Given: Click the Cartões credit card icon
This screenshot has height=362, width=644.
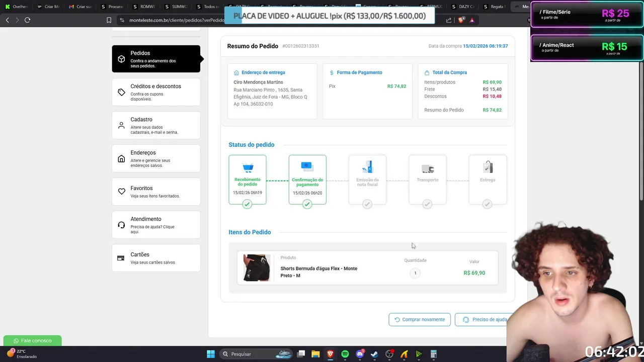Looking at the screenshot, I should pyautogui.click(x=121, y=258).
